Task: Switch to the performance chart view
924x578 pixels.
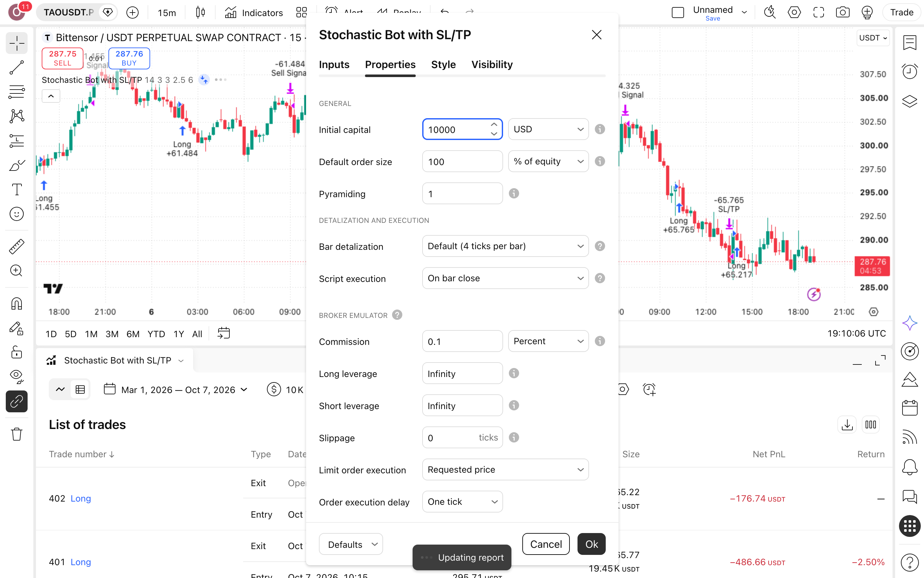Action: (60, 390)
